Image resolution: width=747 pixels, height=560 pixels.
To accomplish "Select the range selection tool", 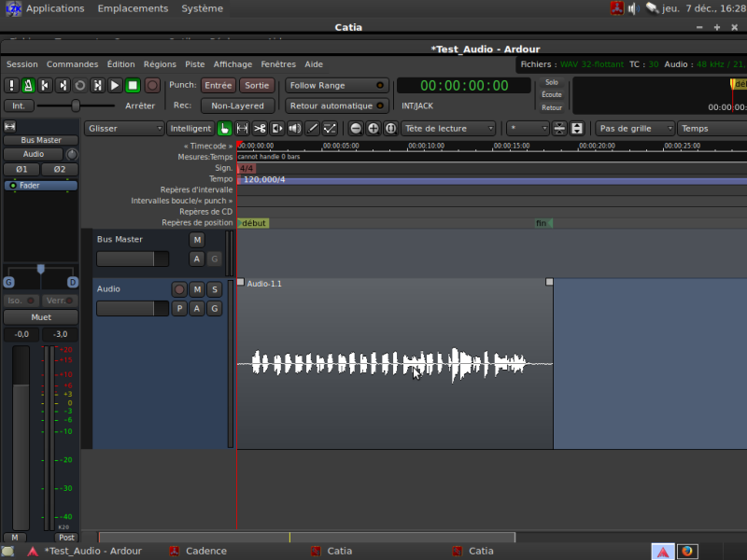I will (x=243, y=129).
